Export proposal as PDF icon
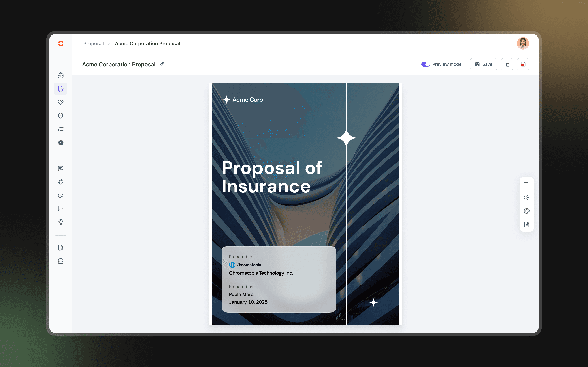 (523, 64)
